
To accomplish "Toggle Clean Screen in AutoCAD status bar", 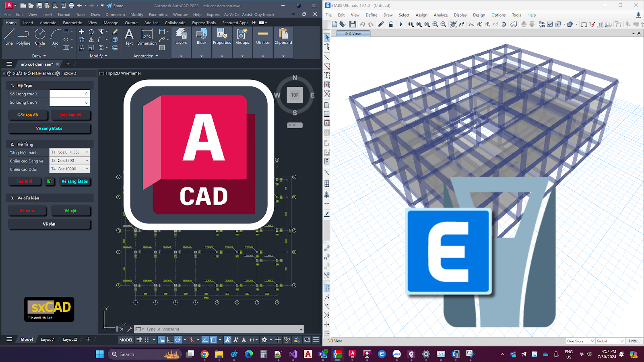I will tap(307, 339).
